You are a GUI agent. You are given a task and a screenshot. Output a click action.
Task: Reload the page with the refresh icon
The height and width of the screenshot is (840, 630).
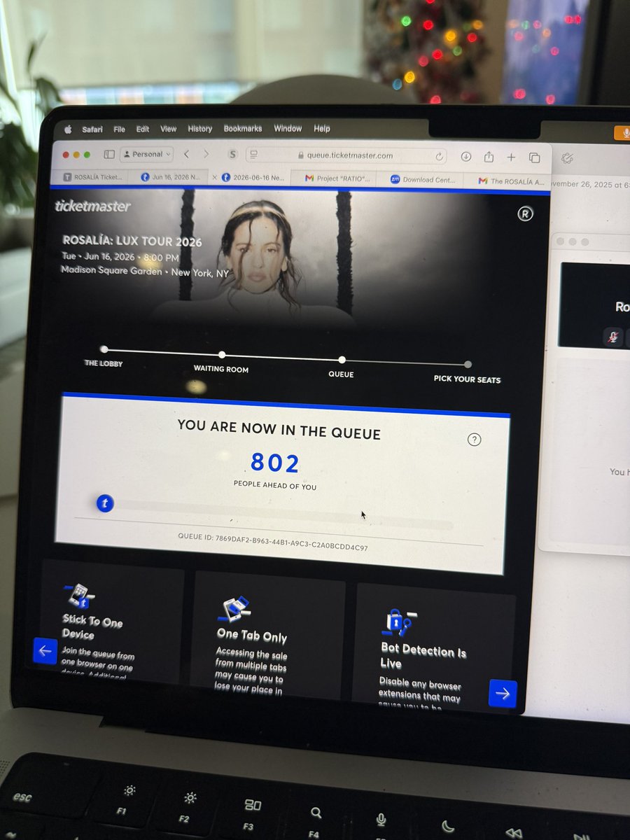440,156
